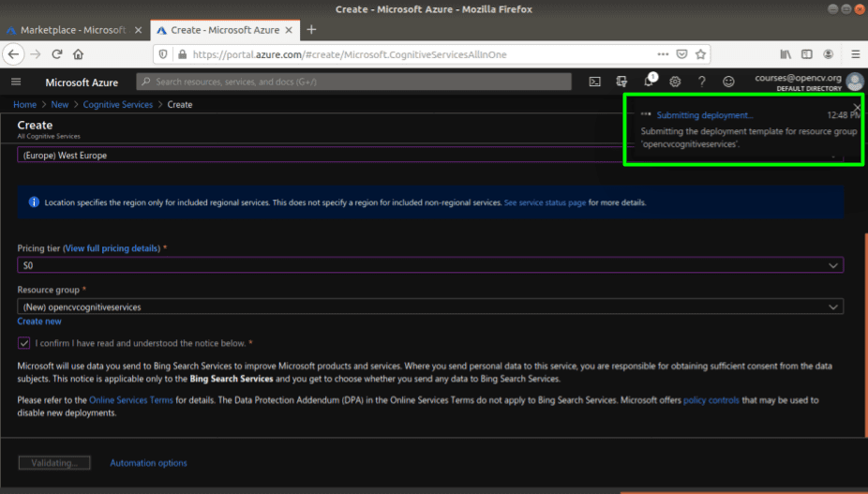Select the Create - Microsoft Azure tab
Viewport: 868px width, 494px height.
225,30
